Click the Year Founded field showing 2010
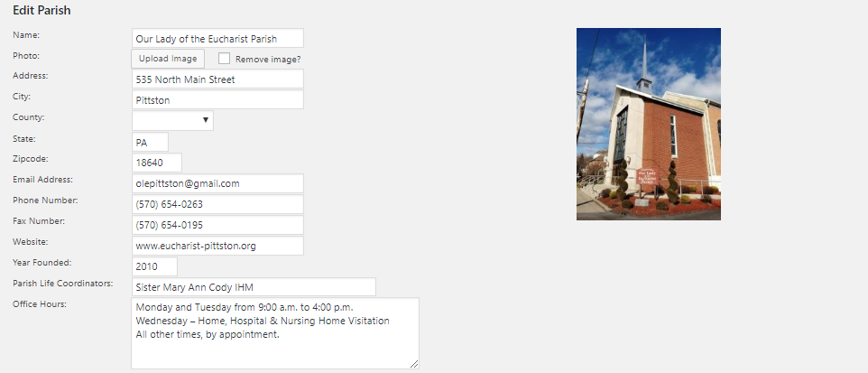 click(154, 266)
